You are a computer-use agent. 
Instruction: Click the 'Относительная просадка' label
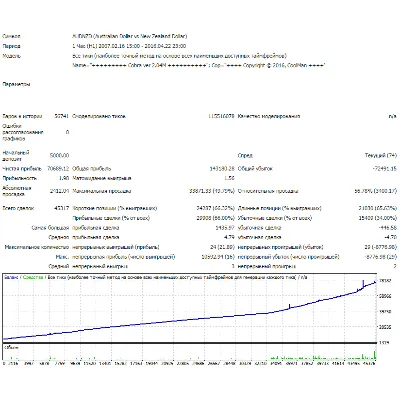268,191
